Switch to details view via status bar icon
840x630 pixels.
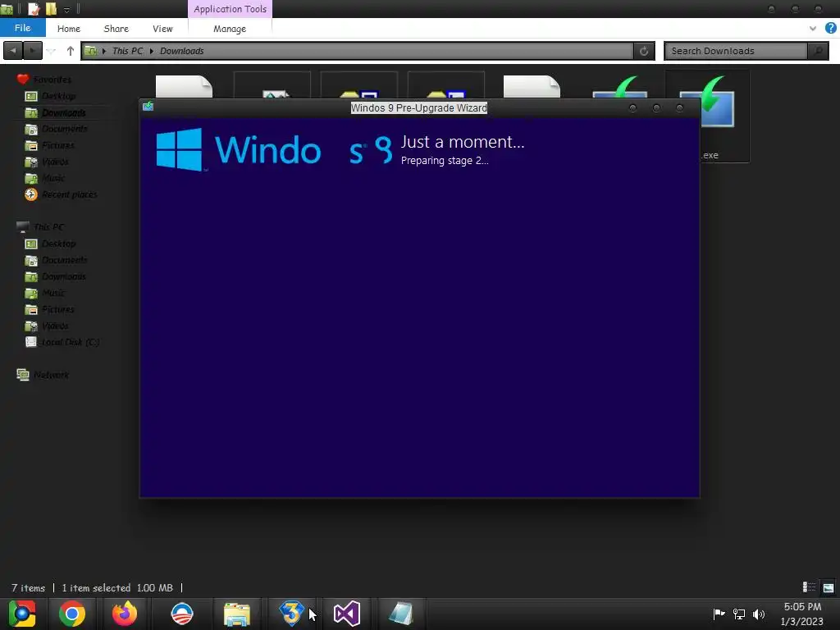click(x=809, y=587)
